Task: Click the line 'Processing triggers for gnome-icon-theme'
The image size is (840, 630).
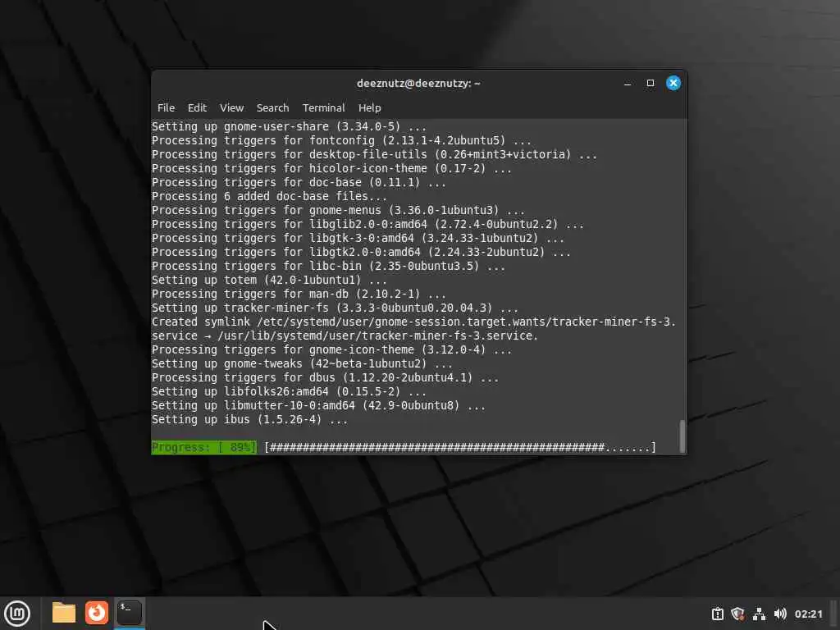Action: (331, 349)
